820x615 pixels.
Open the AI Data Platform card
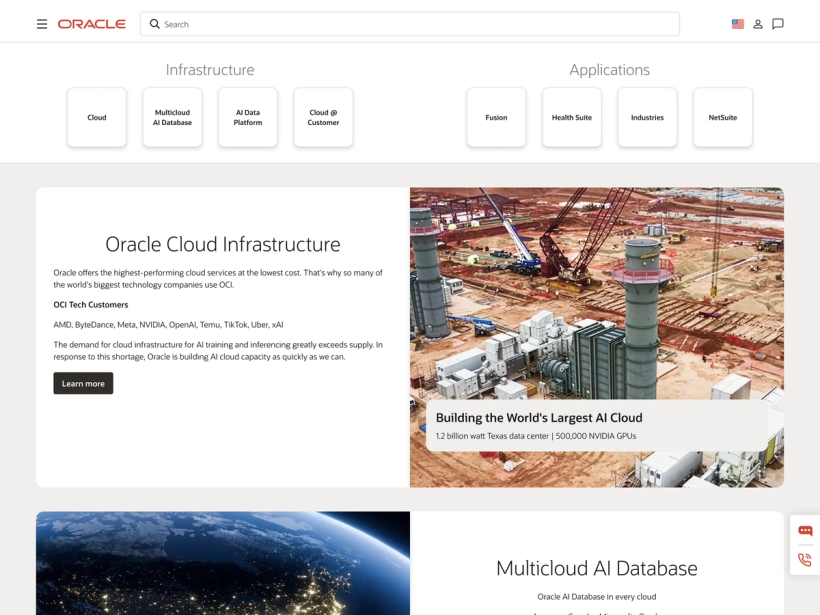click(x=248, y=117)
